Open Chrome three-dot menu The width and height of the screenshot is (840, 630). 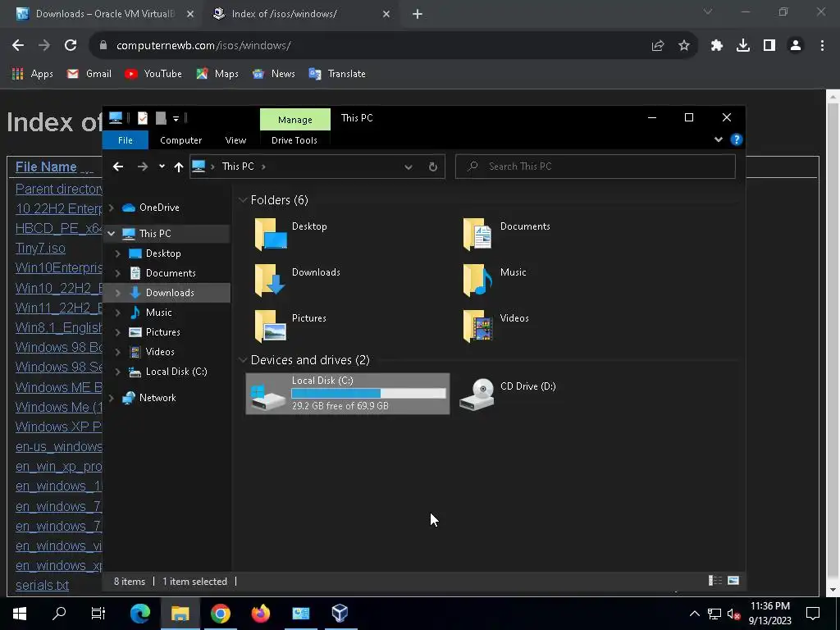coord(822,46)
